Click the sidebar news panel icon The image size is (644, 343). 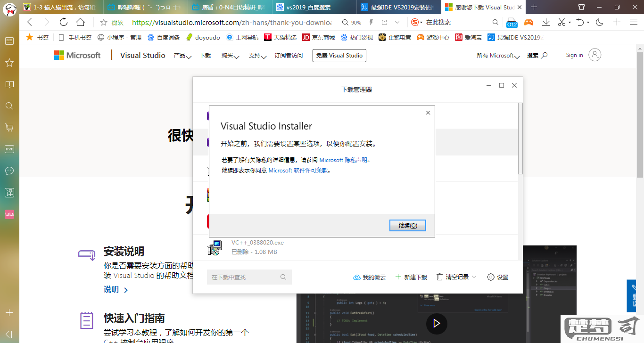[9, 41]
